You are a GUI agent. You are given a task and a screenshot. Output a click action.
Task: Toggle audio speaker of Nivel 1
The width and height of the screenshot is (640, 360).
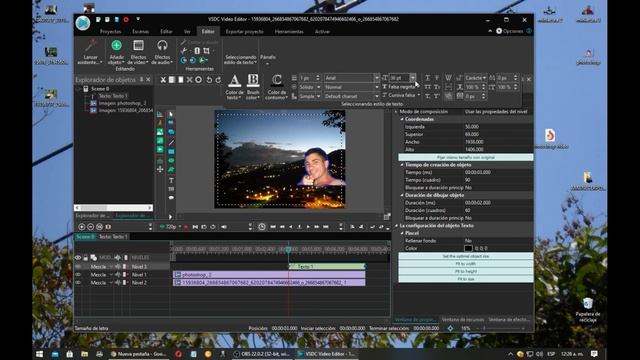click(x=118, y=275)
